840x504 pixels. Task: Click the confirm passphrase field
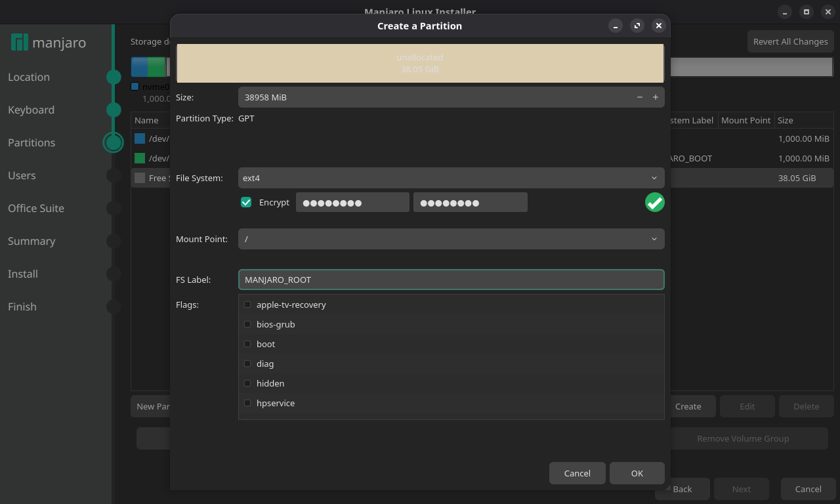471,202
